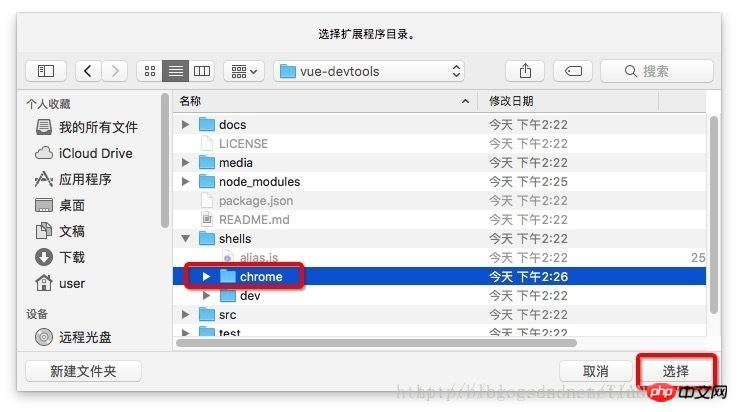Focus the 搜索 search field
The image size is (738, 412).
click(657, 71)
